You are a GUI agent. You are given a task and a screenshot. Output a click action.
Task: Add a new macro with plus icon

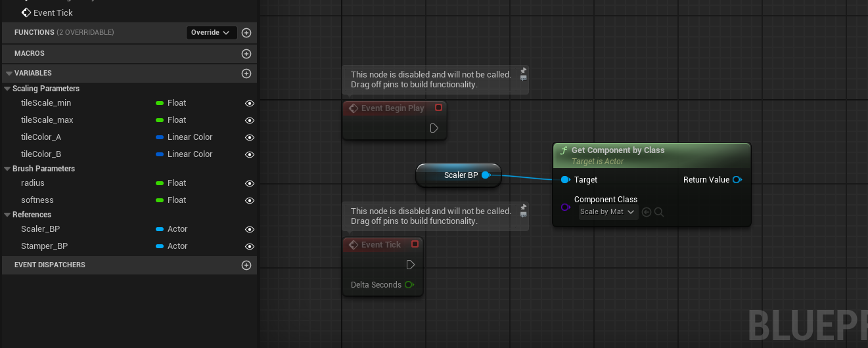pyautogui.click(x=246, y=54)
